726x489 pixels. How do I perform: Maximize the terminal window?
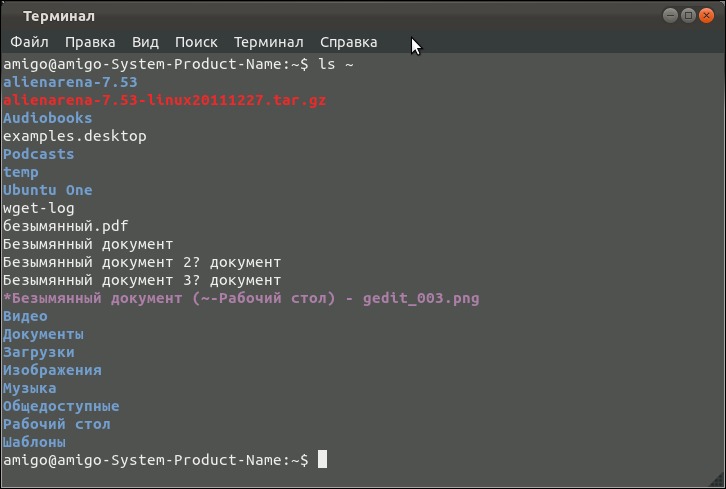tap(688, 16)
